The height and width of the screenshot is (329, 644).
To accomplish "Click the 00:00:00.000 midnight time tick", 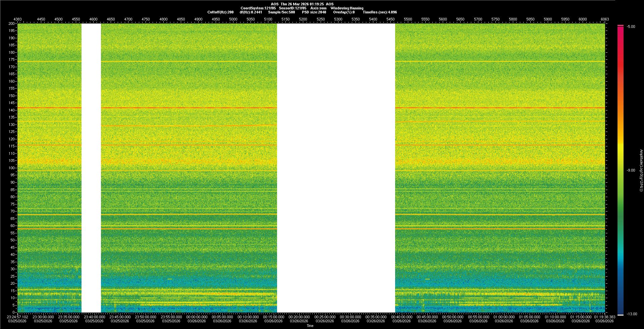I will pos(197,317).
